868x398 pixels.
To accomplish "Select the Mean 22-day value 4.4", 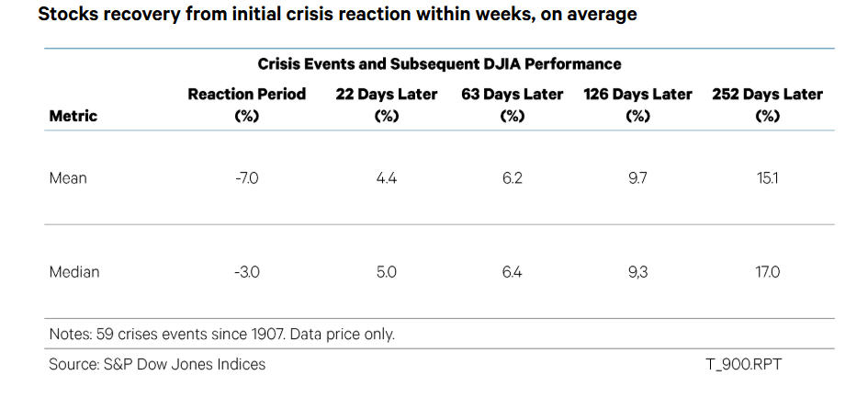I will pos(386,178).
